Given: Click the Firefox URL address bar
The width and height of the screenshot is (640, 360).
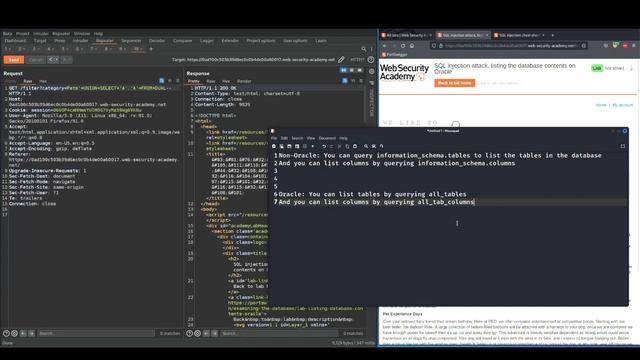Looking at the screenshot, I should click(x=510, y=46).
